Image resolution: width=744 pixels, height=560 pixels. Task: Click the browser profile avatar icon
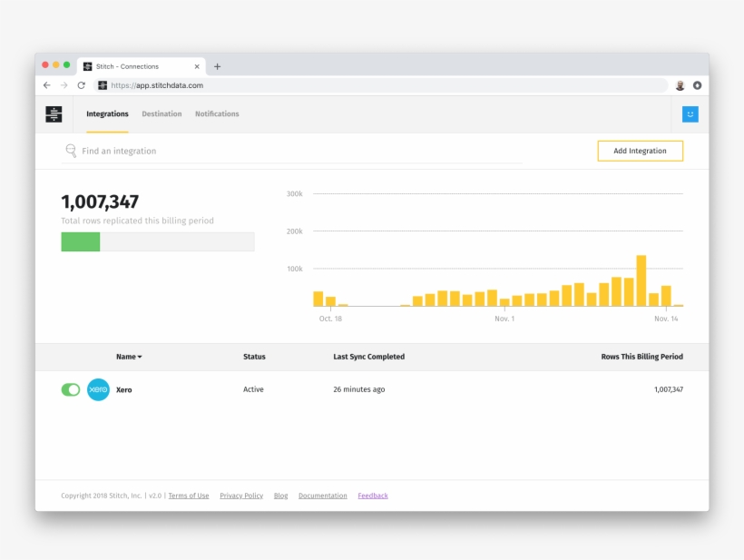click(x=680, y=85)
